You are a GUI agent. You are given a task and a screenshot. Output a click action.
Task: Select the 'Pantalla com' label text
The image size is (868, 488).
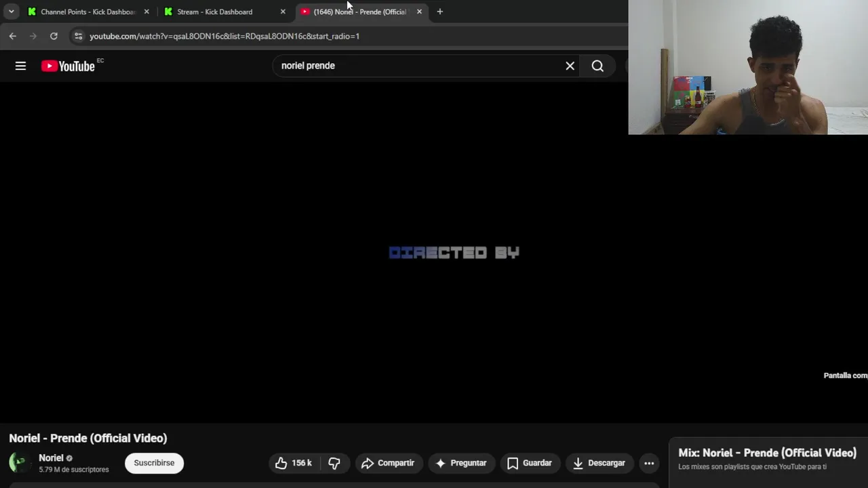tap(846, 375)
